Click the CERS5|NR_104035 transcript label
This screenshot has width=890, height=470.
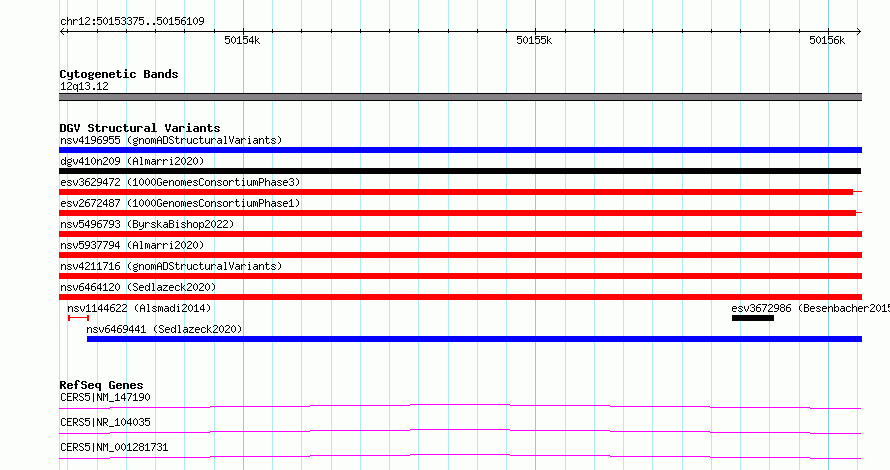point(105,422)
